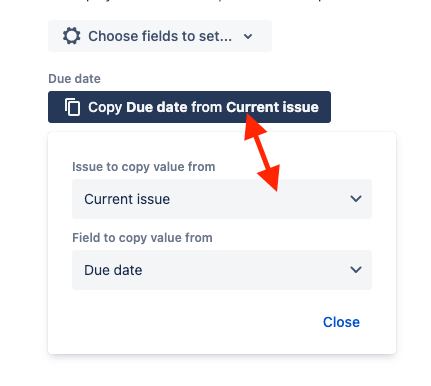Click the Issue to copy value from label
Image resolution: width=431 pixels, height=386 pixels.
pos(144,167)
